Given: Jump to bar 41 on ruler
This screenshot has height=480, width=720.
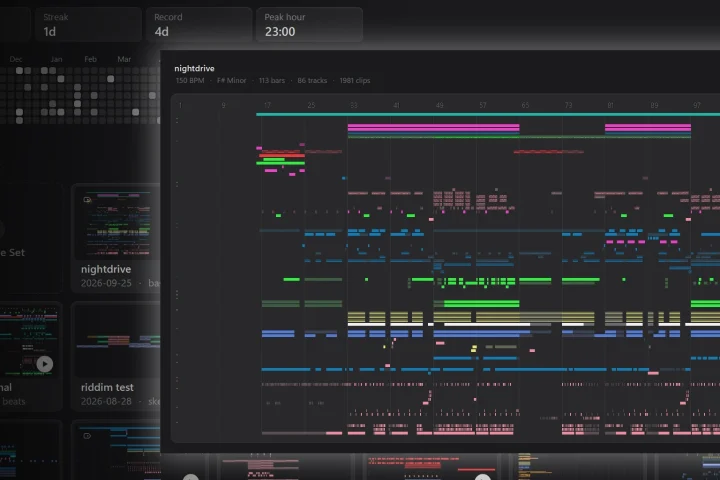Looking at the screenshot, I should click(396, 105).
